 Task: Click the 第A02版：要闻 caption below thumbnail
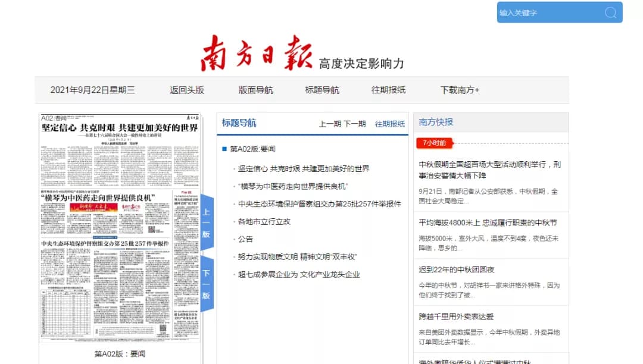tap(120, 354)
